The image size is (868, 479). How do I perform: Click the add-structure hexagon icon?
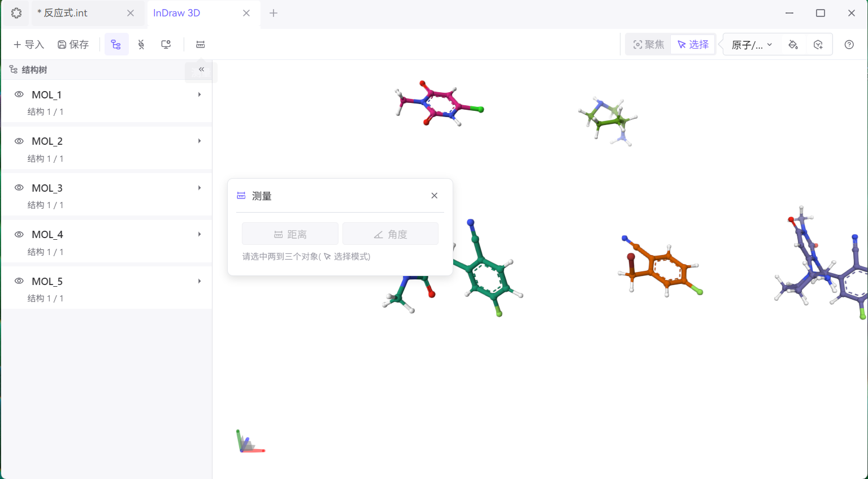818,44
